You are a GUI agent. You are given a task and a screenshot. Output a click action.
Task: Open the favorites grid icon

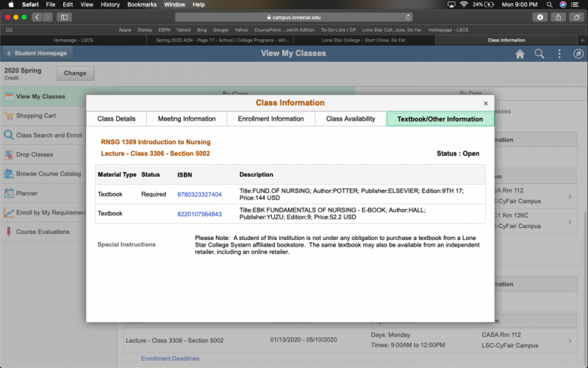tap(10, 30)
